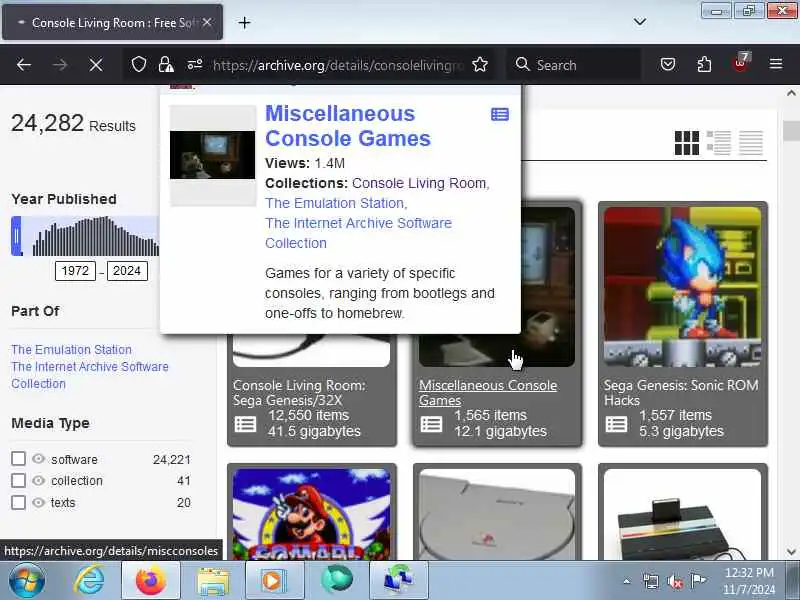Click the year histogram left slider handle
The width and height of the screenshot is (800, 600).
pos(16,236)
